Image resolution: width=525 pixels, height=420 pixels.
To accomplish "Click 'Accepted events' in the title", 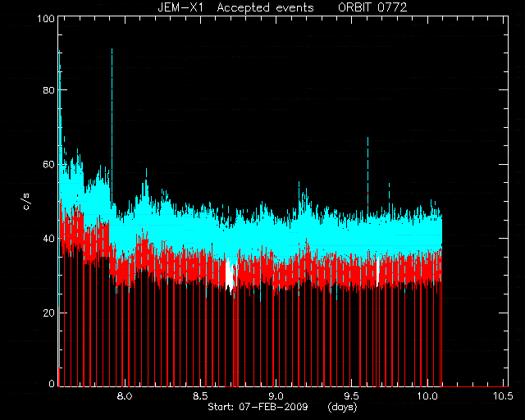I will pyautogui.click(x=266, y=7).
